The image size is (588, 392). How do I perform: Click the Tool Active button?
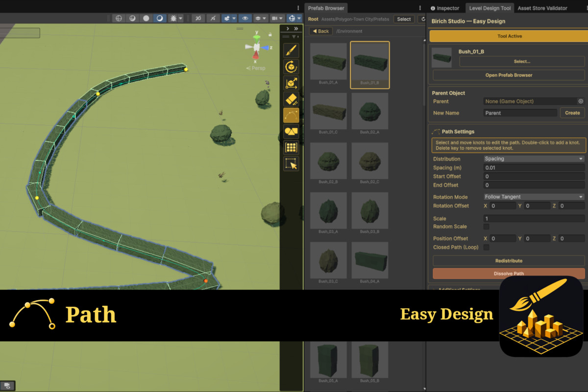point(510,36)
